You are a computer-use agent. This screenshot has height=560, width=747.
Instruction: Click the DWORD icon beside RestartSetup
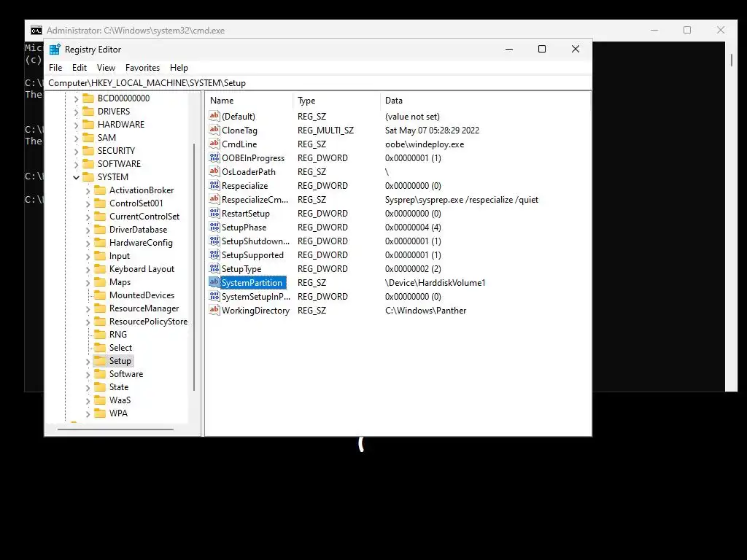coord(214,213)
